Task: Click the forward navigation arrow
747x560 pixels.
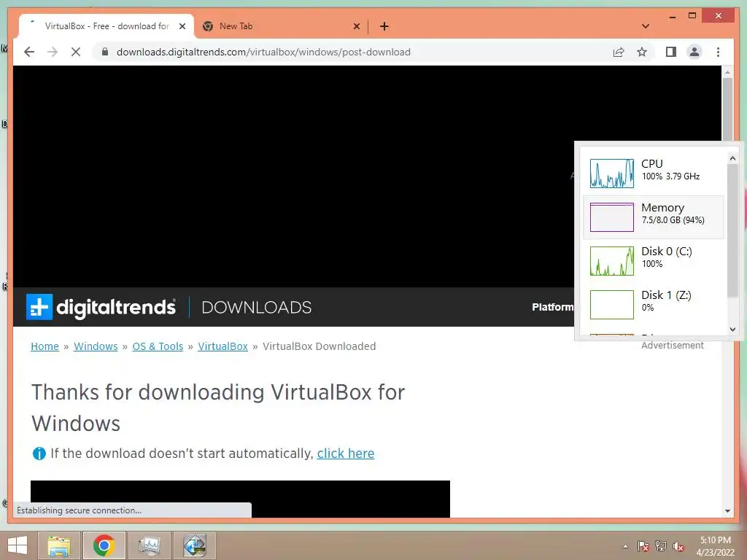Action: 53,52
